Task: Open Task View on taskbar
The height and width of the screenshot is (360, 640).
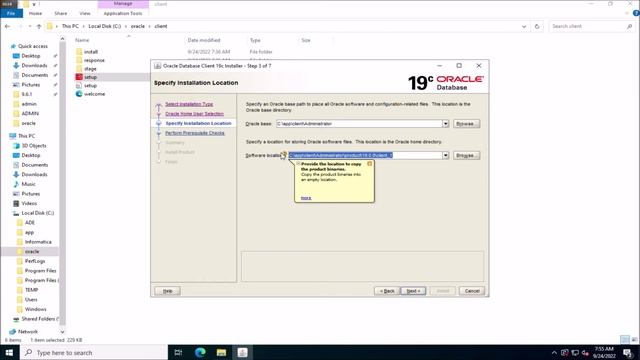Action: pyautogui.click(x=178, y=352)
